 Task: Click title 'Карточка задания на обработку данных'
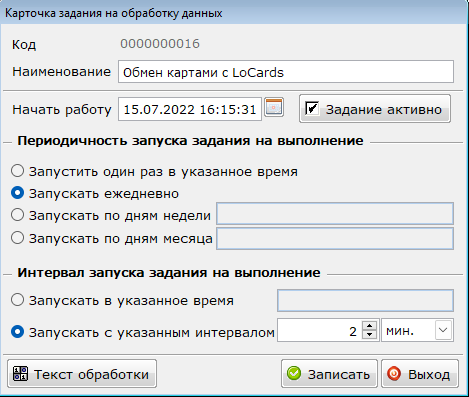tap(114, 13)
